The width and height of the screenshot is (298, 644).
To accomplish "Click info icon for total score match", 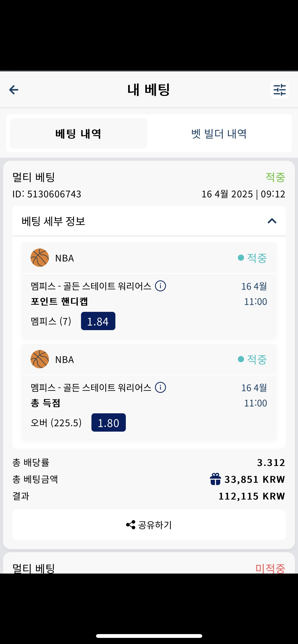I will click(x=160, y=387).
